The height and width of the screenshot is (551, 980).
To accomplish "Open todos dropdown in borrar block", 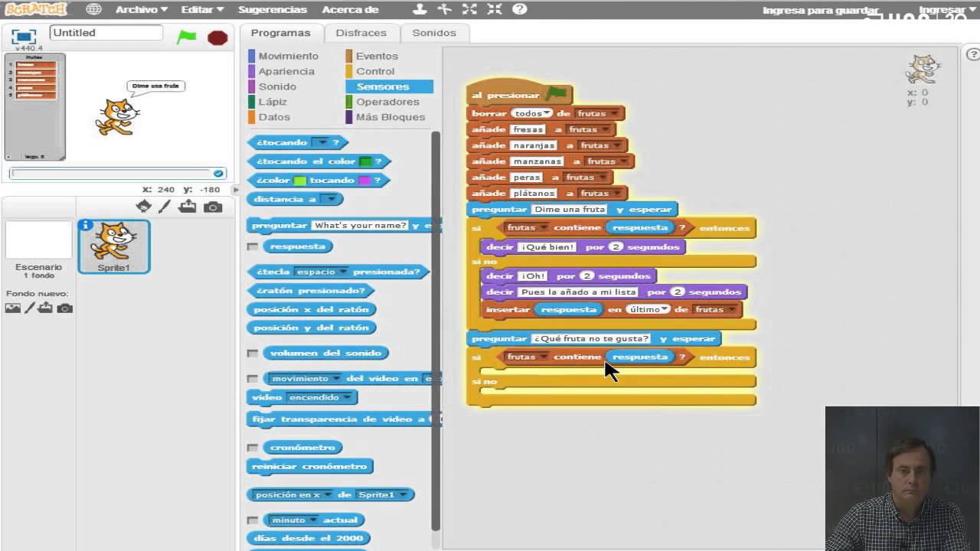I will [x=547, y=113].
